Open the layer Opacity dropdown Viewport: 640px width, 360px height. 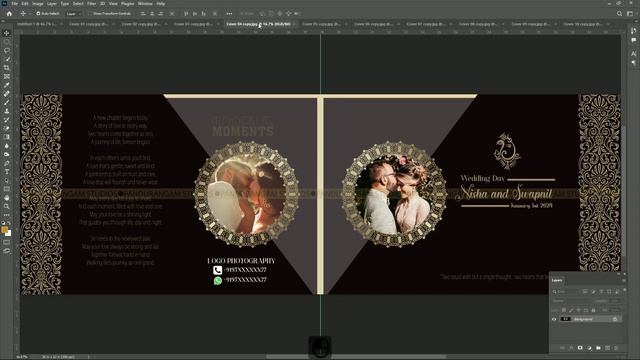click(x=615, y=301)
